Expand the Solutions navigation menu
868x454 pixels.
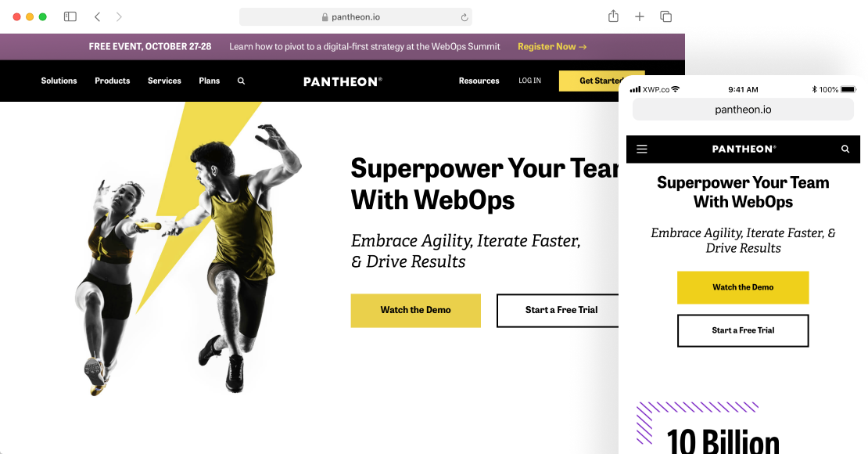[x=59, y=81]
